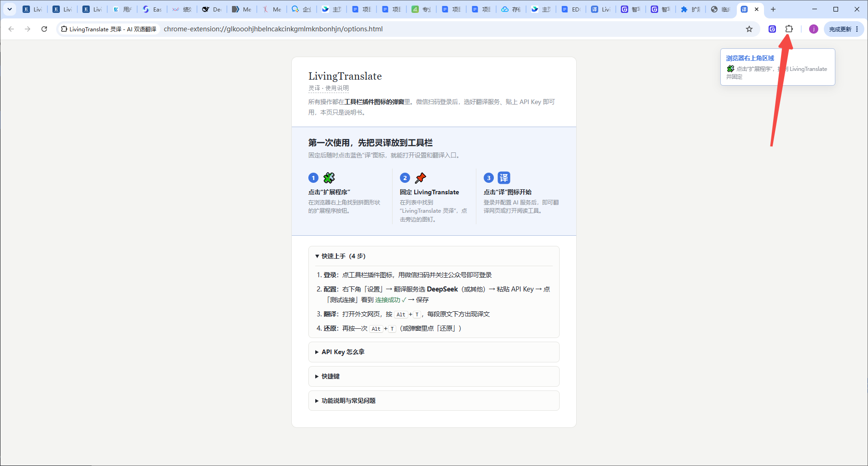Image resolution: width=868 pixels, height=466 pixels.
Task: Switch to the cloud-icon 存 tab
Action: click(511, 9)
